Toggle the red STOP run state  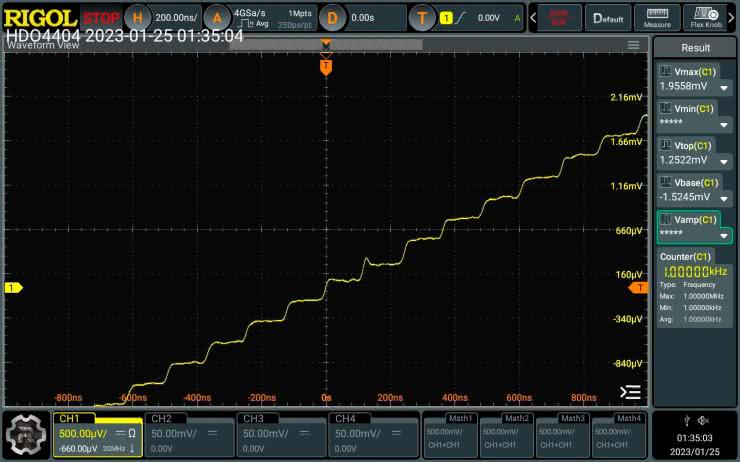tap(100, 18)
